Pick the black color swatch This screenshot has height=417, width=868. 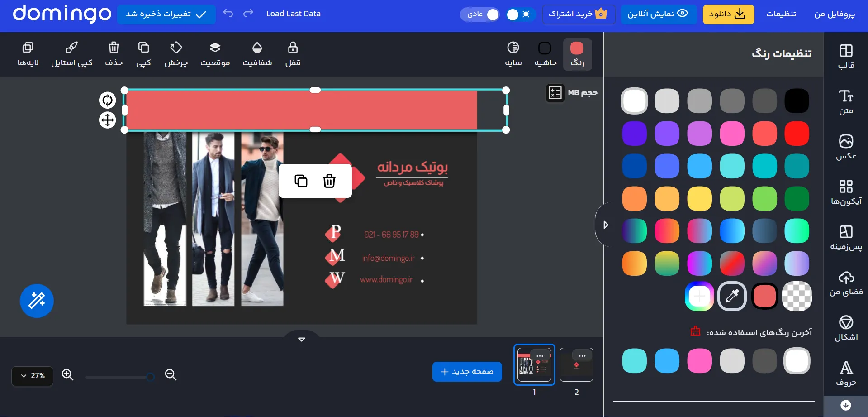(x=797, y=101)
